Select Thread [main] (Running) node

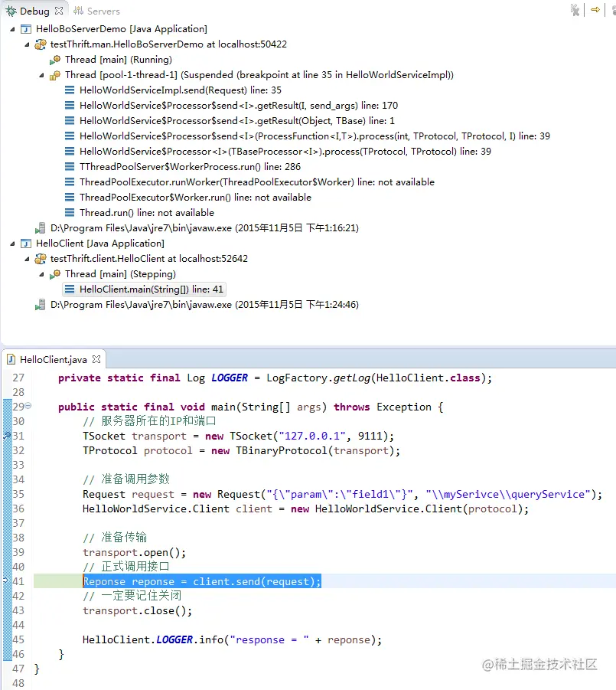coord(119,60)
